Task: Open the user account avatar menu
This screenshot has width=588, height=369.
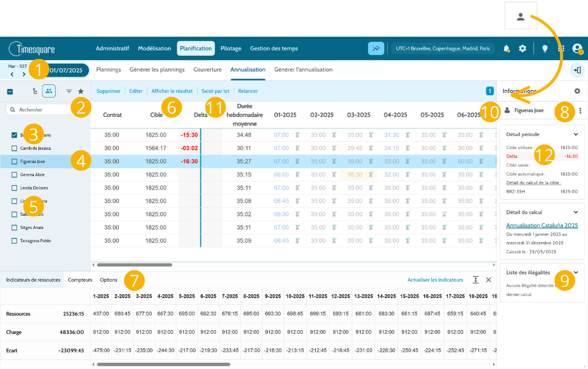Action: coord(577,49)
